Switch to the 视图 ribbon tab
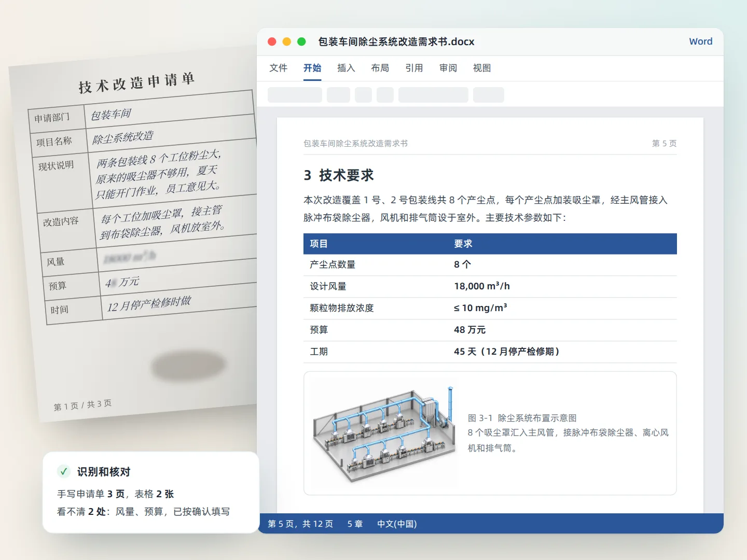 482,68
